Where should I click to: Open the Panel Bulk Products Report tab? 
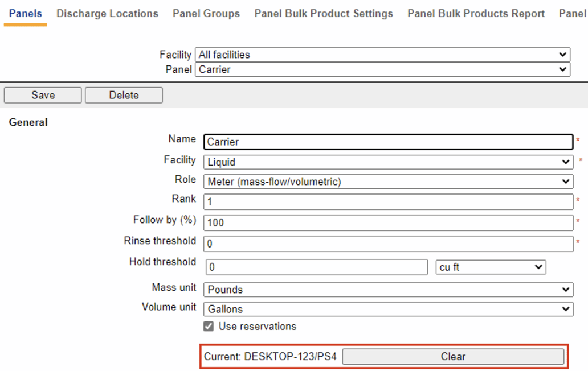point(476,13)
